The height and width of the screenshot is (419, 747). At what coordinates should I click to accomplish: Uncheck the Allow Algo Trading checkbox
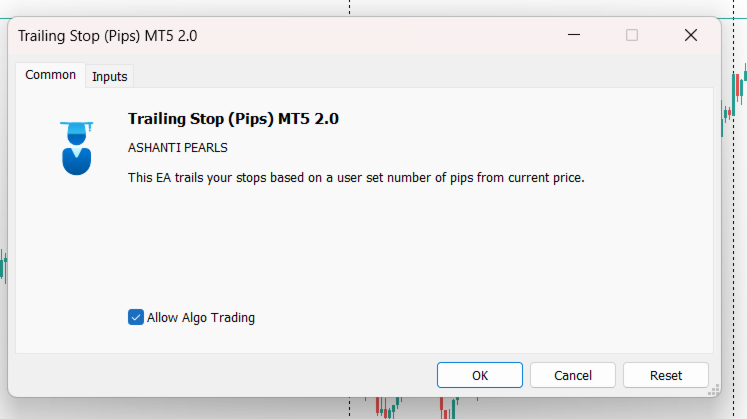coord(136,317)
